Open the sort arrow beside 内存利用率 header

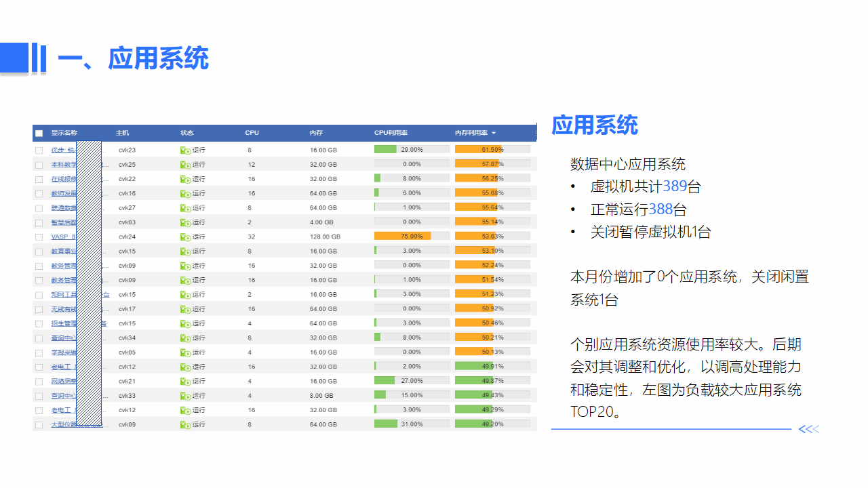click(494, 133)
